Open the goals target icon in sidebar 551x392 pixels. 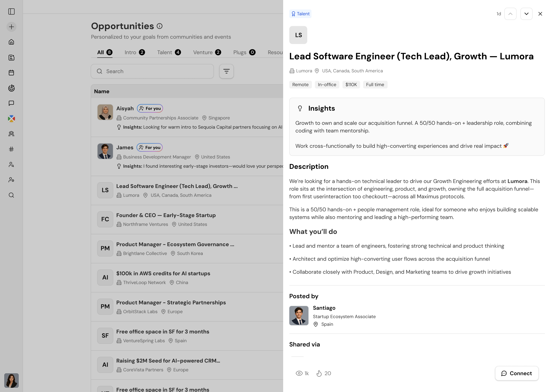pos(11,88)
